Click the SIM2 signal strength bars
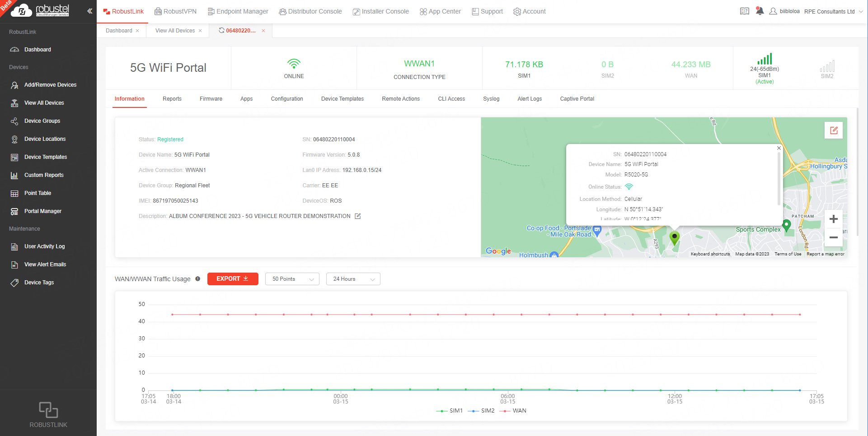Viewport: 868px width, 436px height. point(827,66)
